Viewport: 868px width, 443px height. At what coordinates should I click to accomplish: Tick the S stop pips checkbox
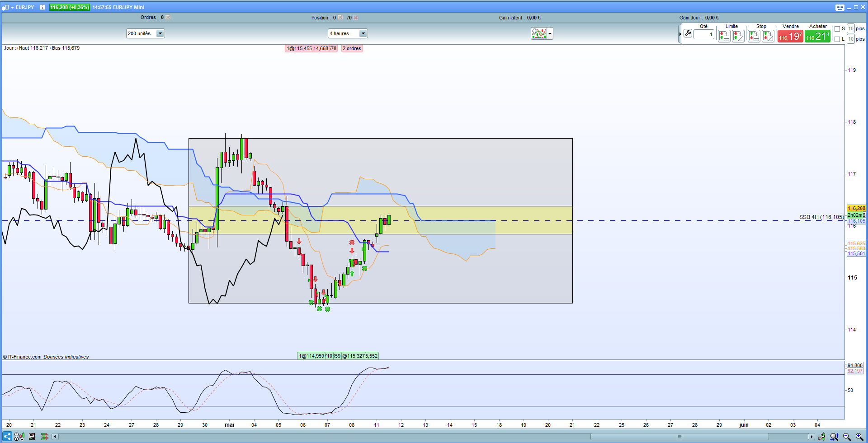[x=837, y=29]
